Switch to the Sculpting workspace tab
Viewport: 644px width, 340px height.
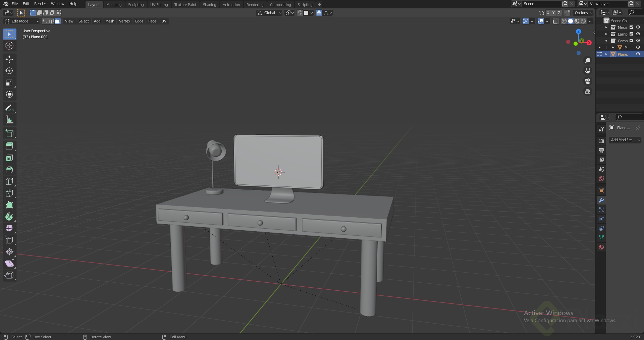click(136, 5)
